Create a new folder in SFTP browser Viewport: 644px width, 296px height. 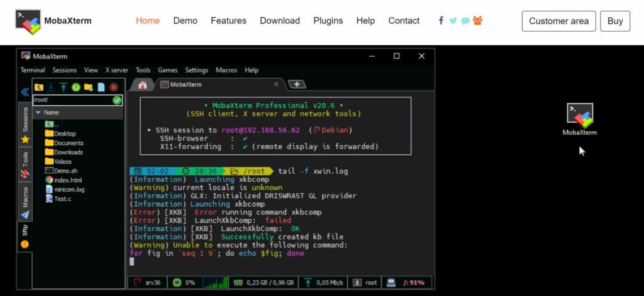88,87
